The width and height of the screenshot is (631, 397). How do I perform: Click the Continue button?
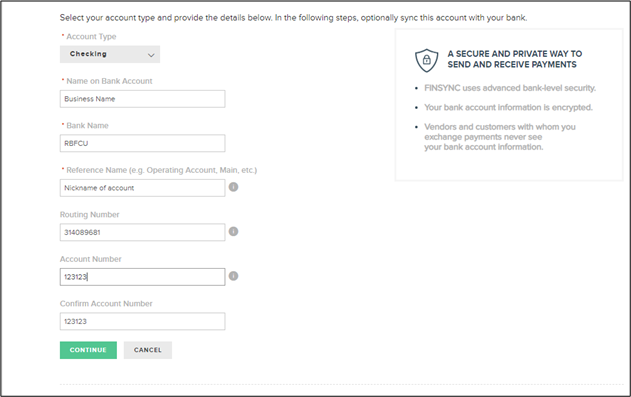(x=88, y=350)
